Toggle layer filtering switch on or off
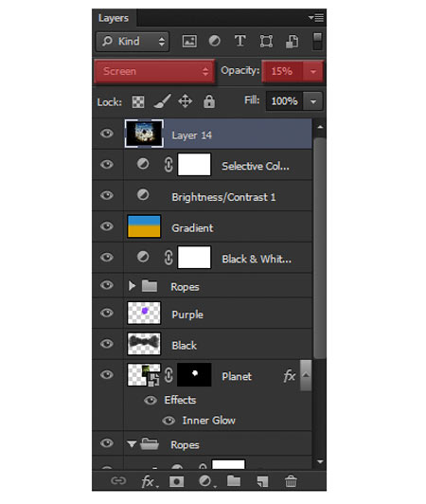The width and height of the screenshot is (426, 504). 317,41
